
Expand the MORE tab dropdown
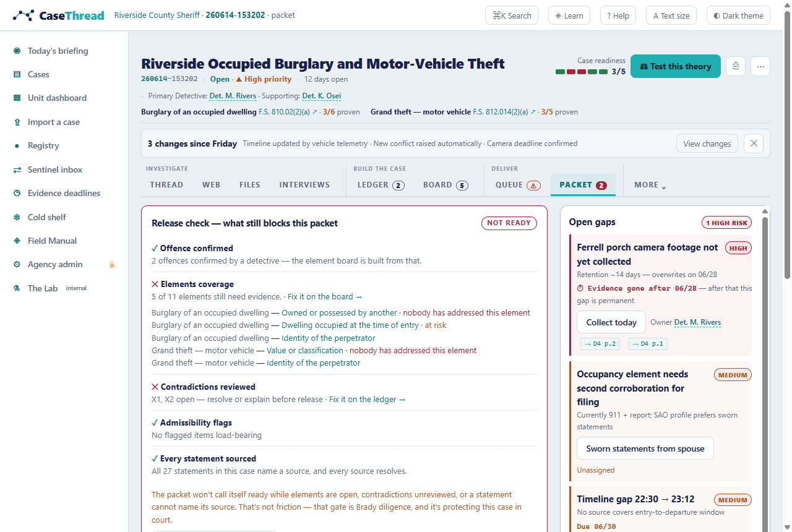pyautogui.click(x=650, y=185)
